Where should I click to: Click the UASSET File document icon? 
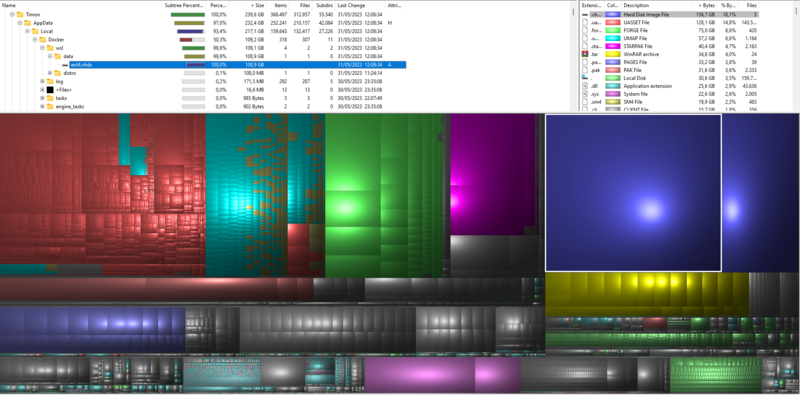[x=585, y=23]
